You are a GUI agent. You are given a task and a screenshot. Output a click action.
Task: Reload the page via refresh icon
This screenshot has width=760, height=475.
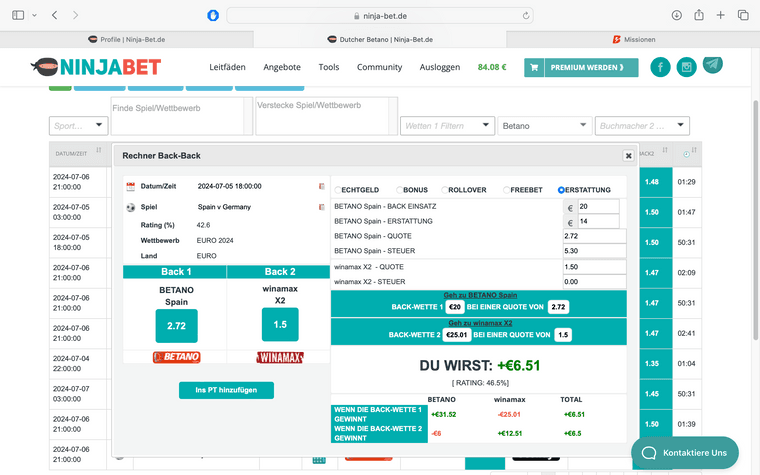coord(526,16)
